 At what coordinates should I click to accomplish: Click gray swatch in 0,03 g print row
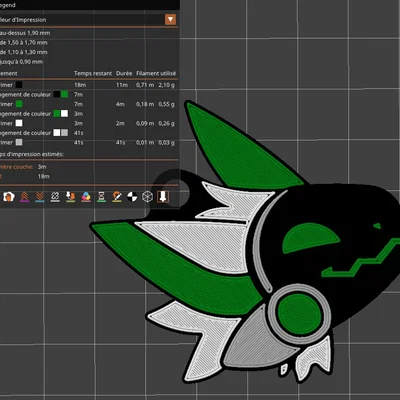pyautogui.click(x=19, y=142)
